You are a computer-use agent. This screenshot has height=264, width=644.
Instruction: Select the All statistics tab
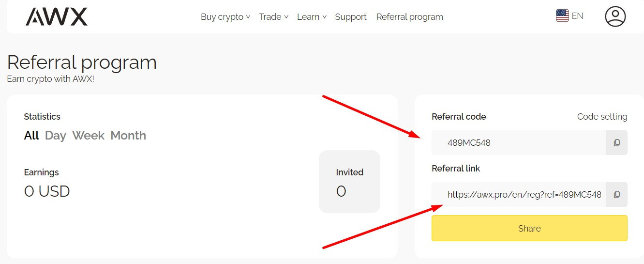tap(31, 136)
